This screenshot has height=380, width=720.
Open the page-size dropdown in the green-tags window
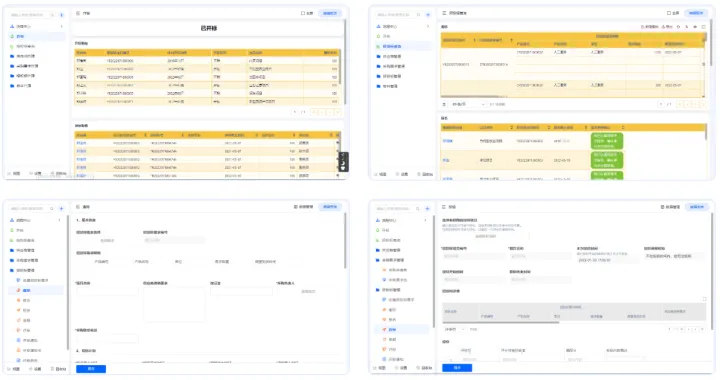coord(468,105)
